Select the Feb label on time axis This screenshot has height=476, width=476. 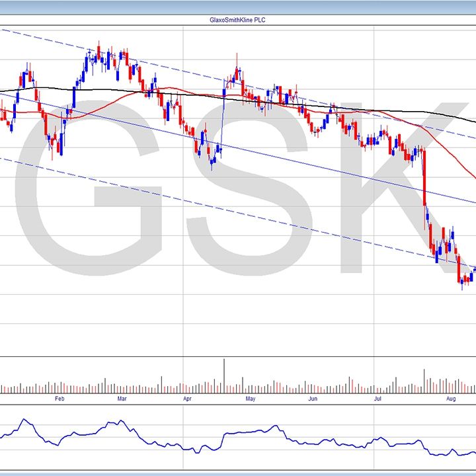pos(59,399)
